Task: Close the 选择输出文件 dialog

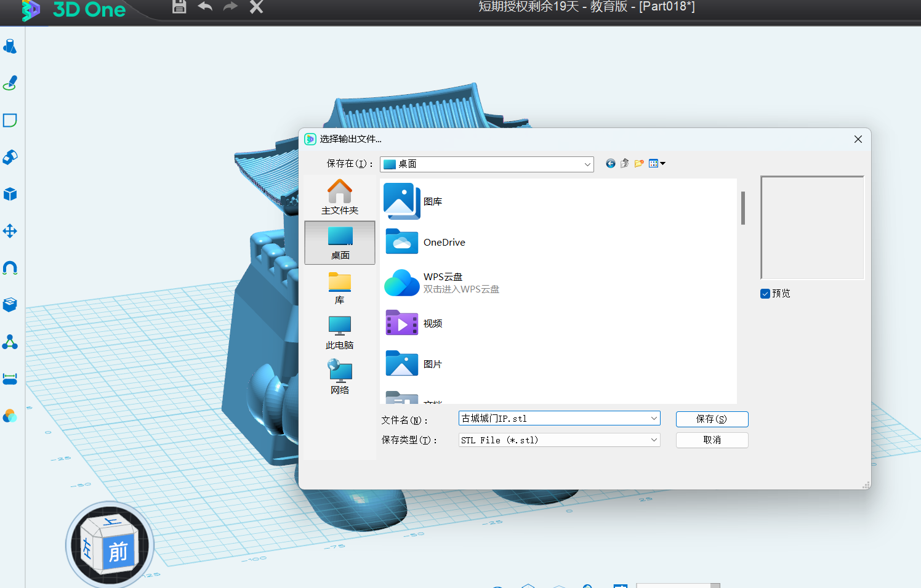Action: click(x=858, y=139)
